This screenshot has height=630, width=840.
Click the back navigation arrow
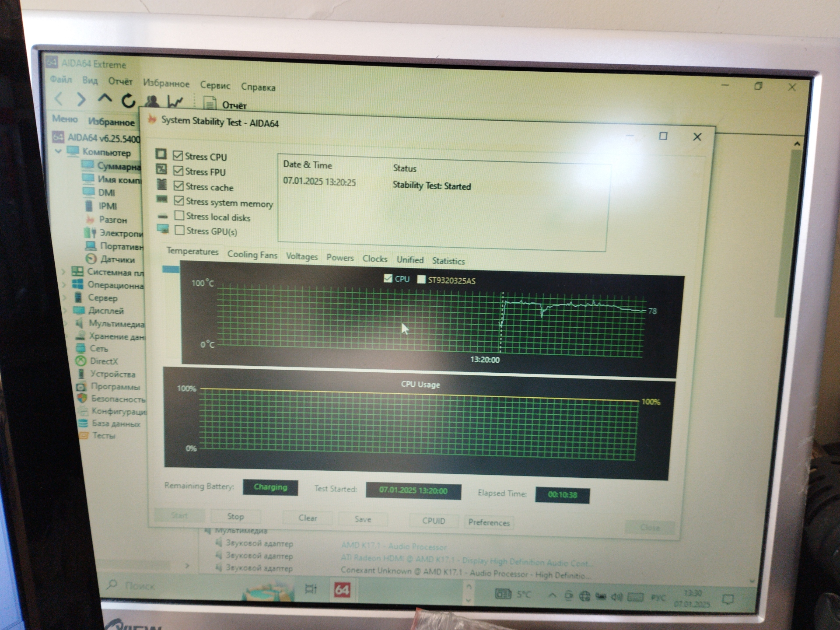point(59,98)
